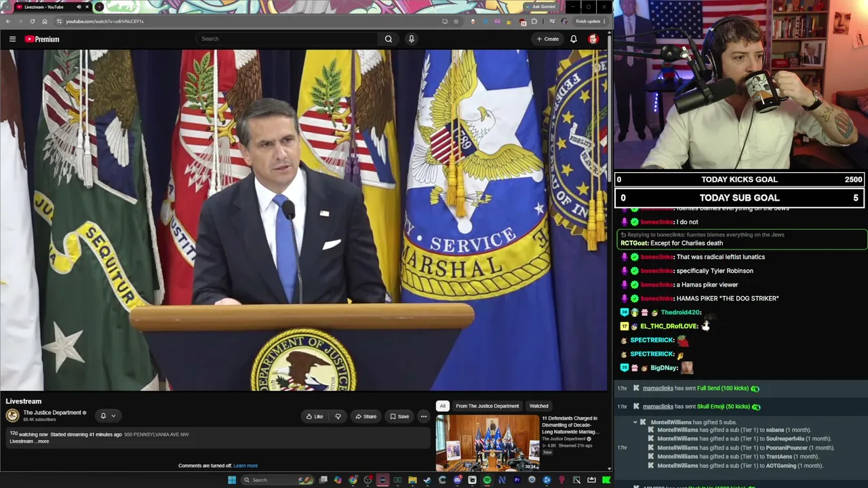Click RCTGoat username in chat
Screen dimensions: 868x488
click(634, 243)
